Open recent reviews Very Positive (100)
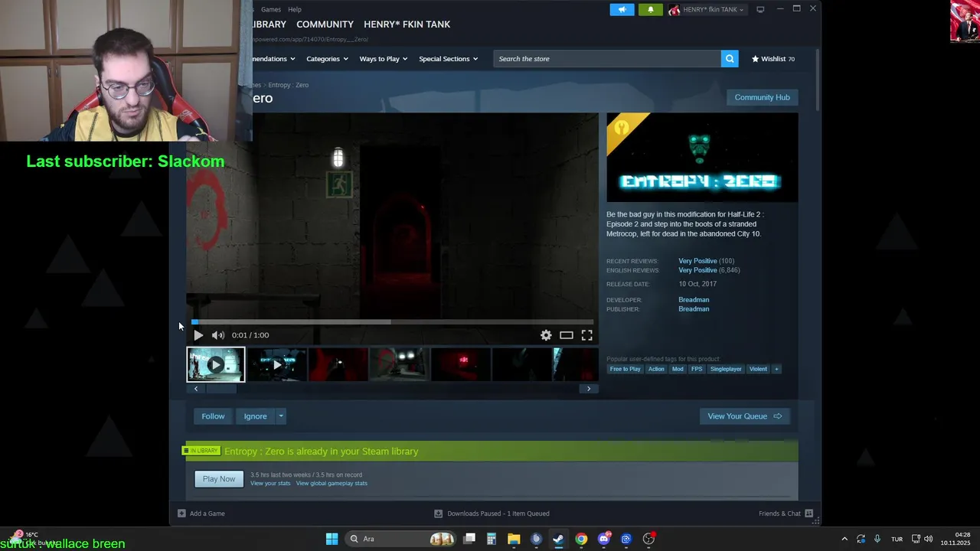 (x=706, y=261)
